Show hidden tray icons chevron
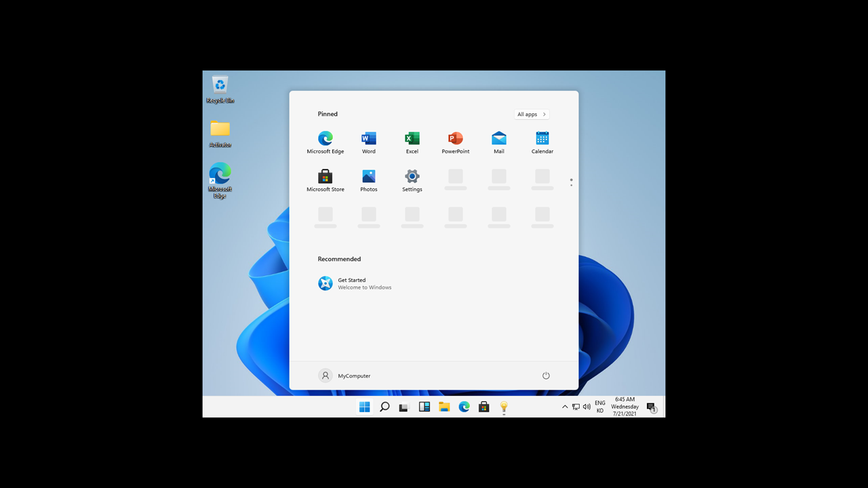 [x=565, y=407]
